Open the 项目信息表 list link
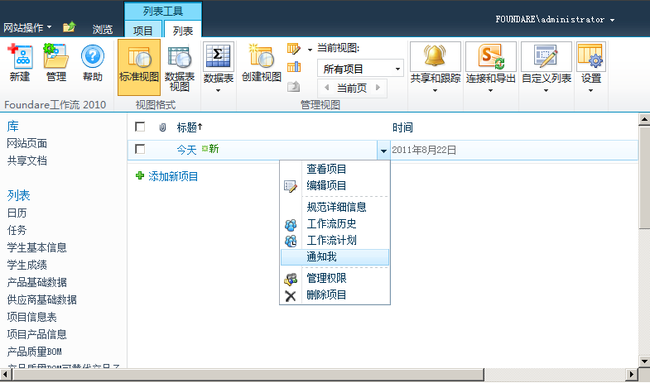 (32, 317)
